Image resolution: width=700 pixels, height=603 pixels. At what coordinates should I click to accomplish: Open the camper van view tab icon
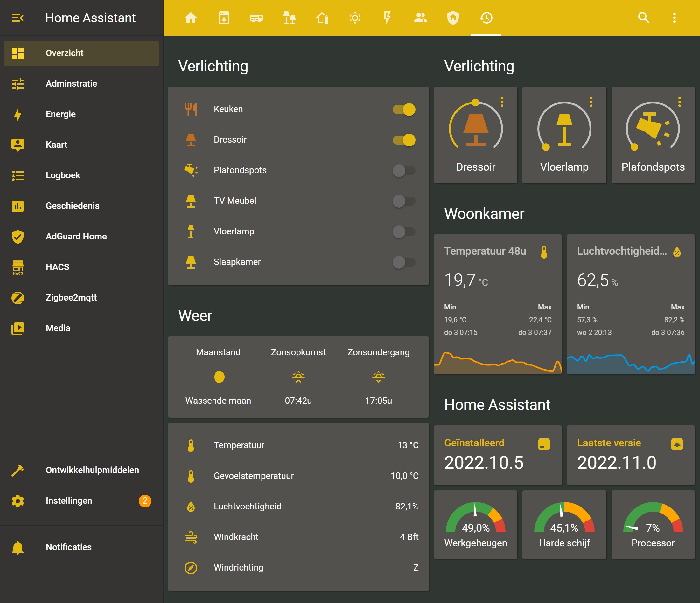(256, 18)
